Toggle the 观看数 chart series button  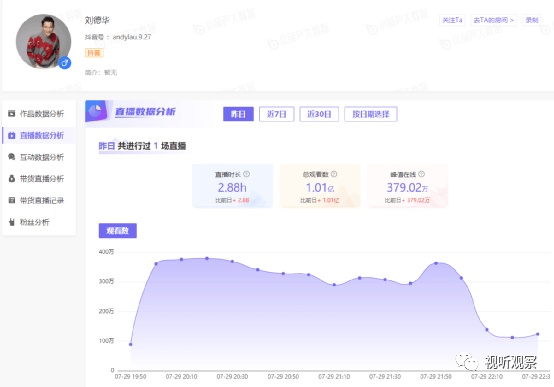(x=118, y=230)
